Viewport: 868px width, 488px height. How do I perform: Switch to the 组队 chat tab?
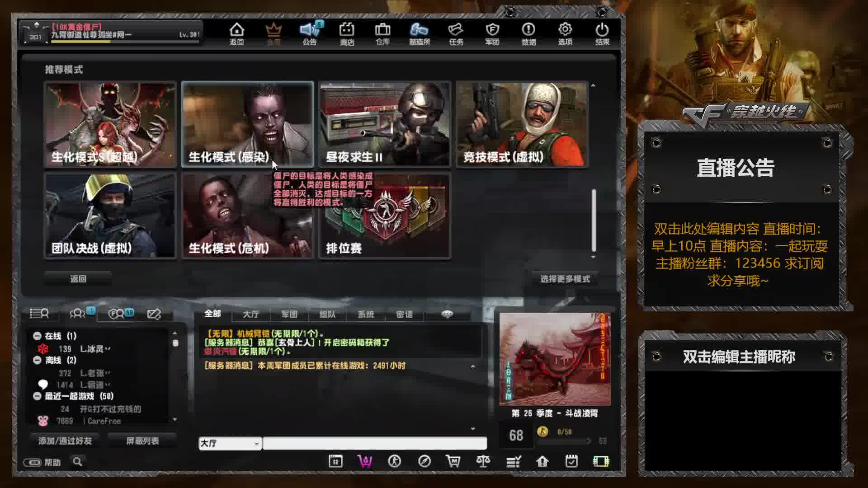pos(328,314)
